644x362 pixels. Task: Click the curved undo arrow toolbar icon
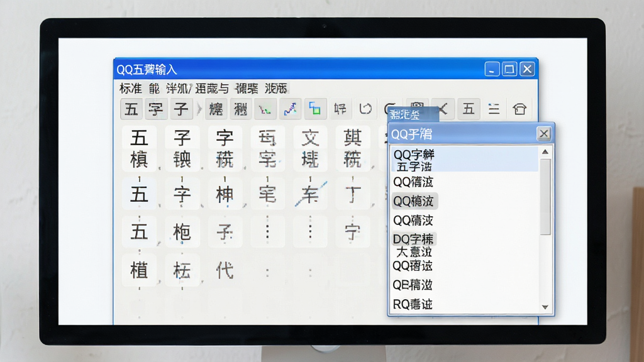tap(365, 109)
